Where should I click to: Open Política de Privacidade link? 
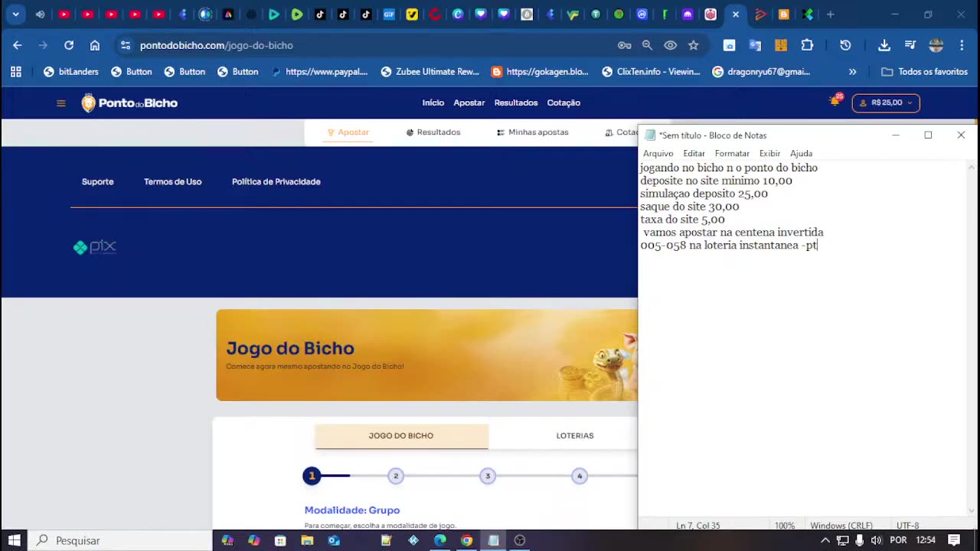276,181
